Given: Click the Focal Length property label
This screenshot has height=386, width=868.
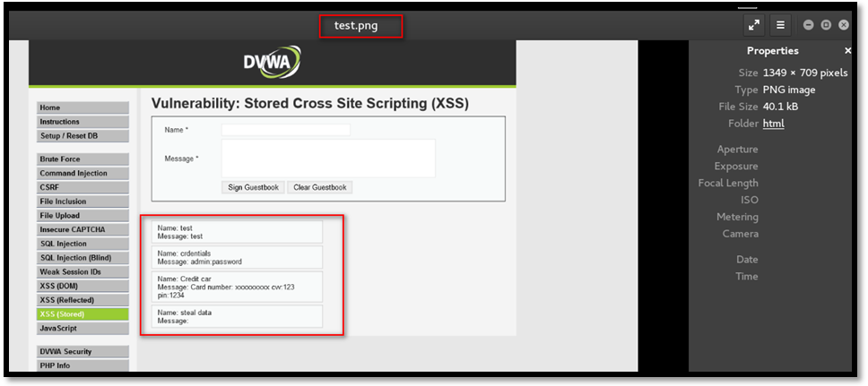Looking at the screenshot, I should click(728, 183).
